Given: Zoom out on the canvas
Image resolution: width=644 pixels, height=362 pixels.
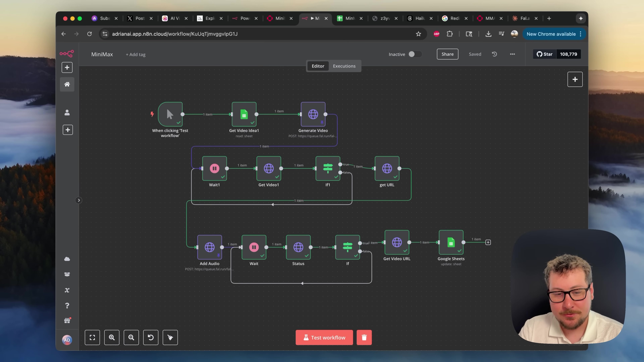Looking at the screenshot, I should (131, 338).
